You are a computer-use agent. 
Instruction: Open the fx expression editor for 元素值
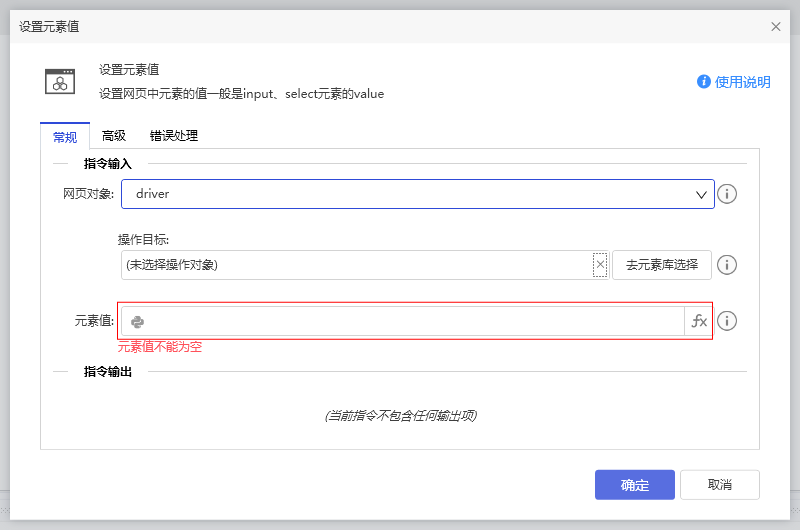click(698, 321)
